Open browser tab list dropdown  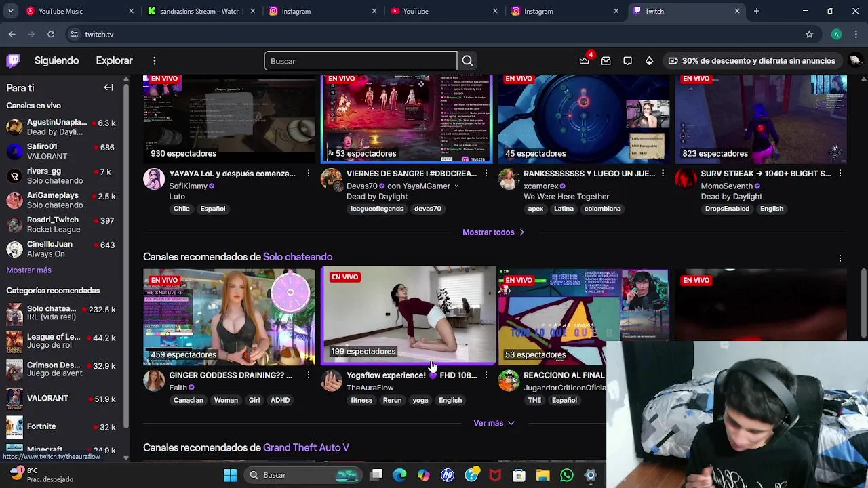(x=10, y=11)
